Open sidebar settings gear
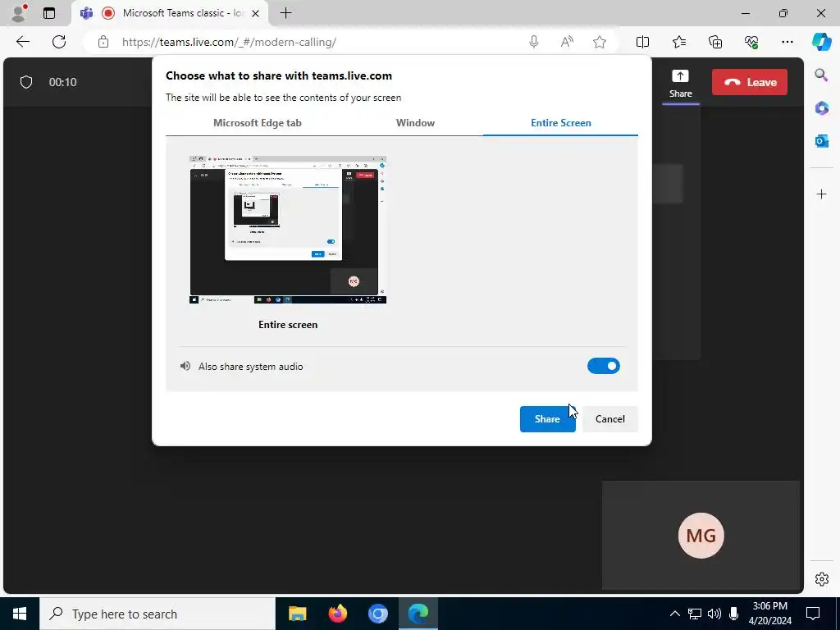Screen dimensions: 840x630 point(821,579)
